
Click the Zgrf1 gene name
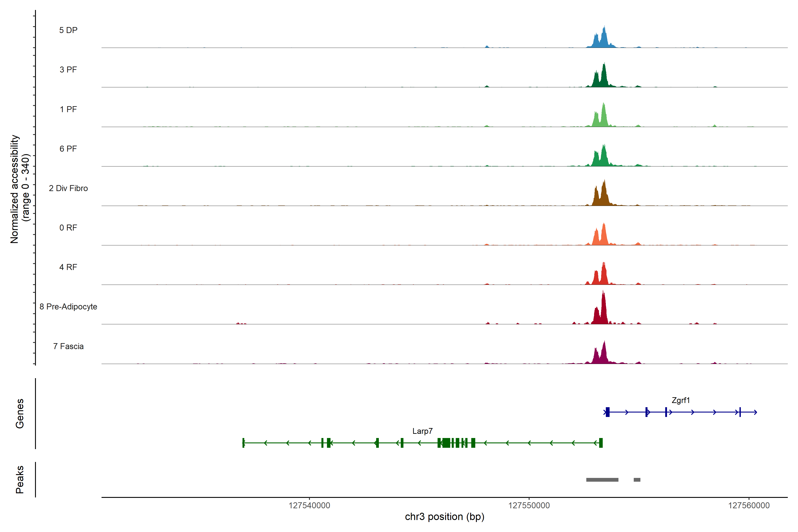(681, 400)
